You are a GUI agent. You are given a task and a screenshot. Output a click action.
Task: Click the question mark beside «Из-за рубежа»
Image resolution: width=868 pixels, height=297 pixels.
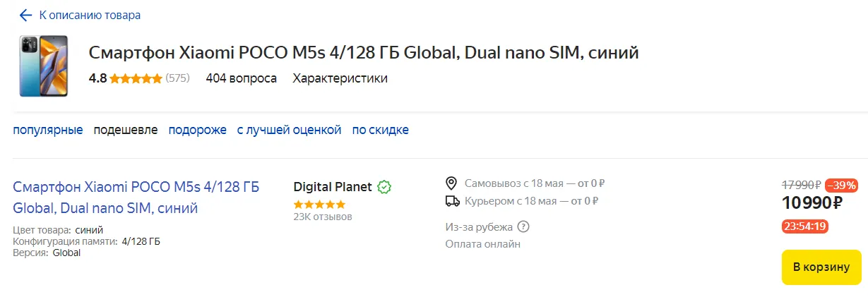point(523,226)
